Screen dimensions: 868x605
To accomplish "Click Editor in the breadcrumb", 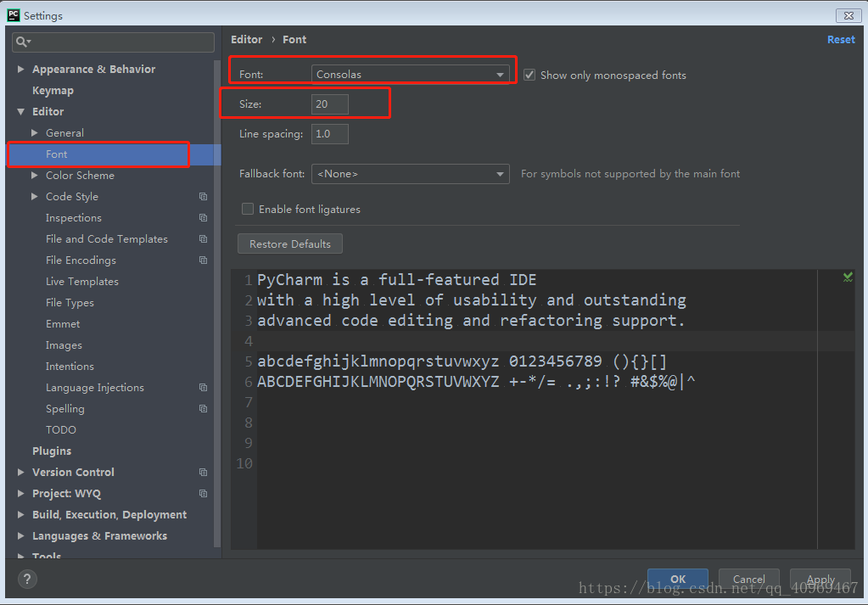I will tap(246, 40).
